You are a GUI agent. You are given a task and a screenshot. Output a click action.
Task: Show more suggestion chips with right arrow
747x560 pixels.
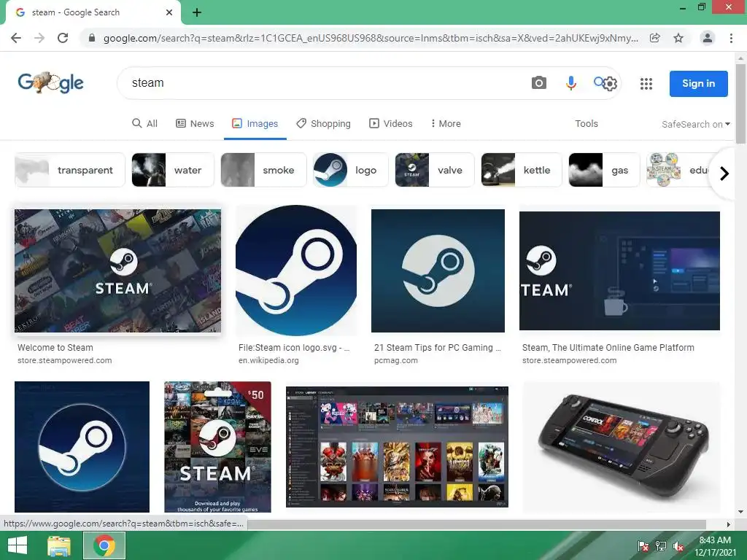[x=724, y=174]
